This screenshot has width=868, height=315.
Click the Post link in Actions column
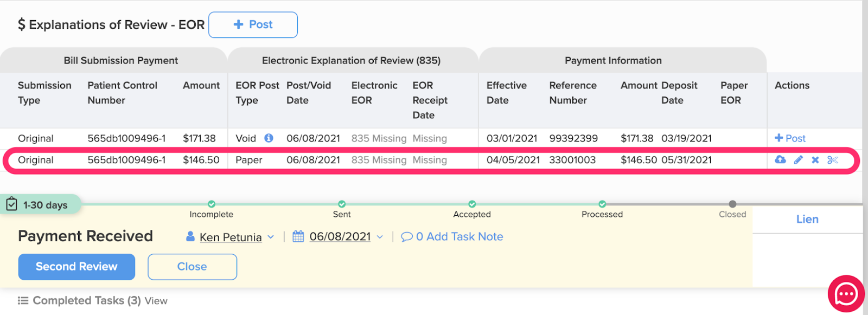point(790,138)
